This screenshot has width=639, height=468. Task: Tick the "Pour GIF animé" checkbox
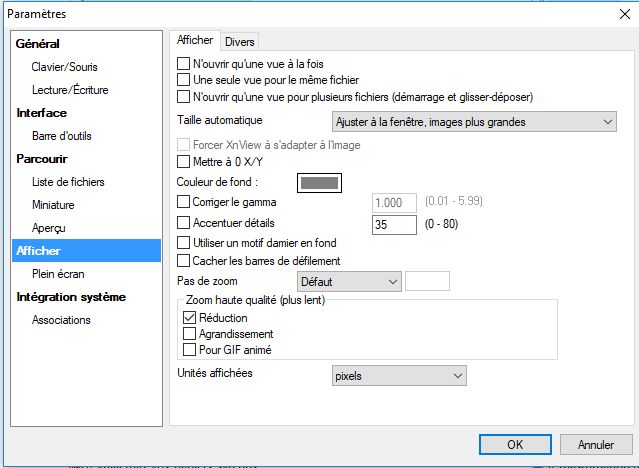point(190,349)
